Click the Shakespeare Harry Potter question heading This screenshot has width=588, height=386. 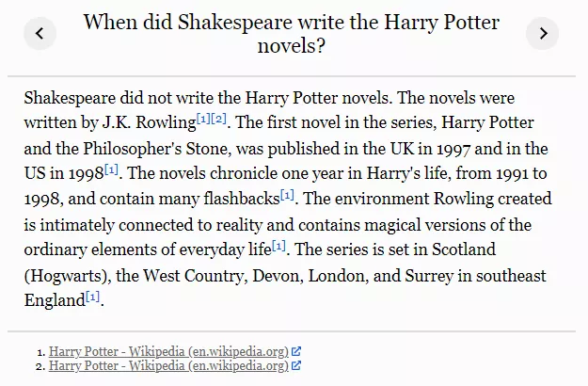point(291,34)
